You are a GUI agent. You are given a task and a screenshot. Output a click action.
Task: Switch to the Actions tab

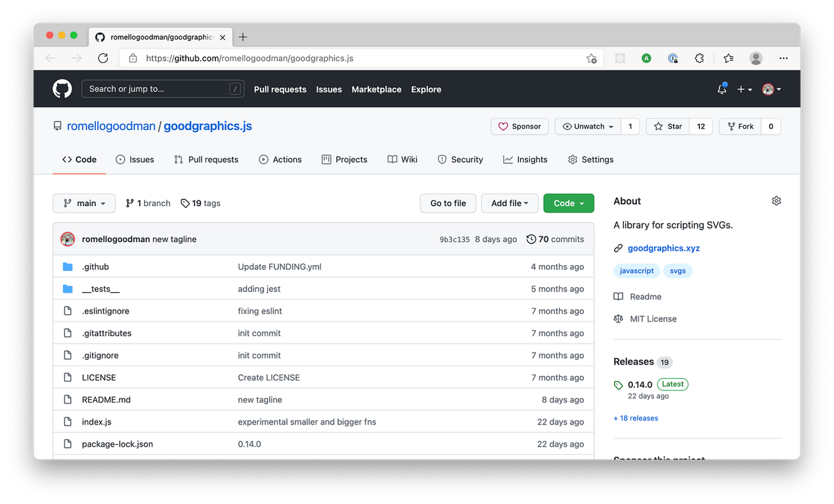tap(280, 159)
